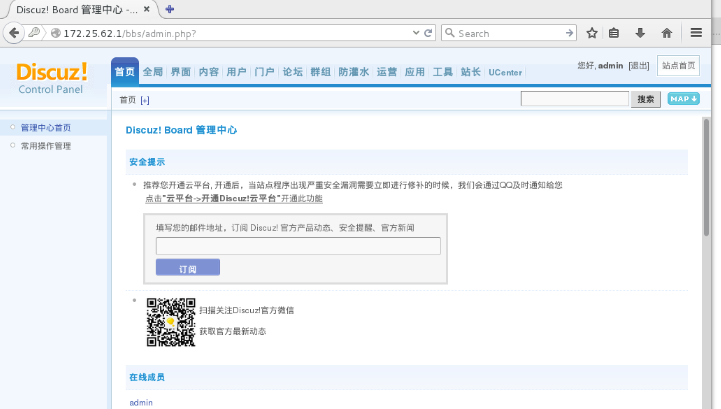Click the [+] add shortcut link beside 首页
This screenshot has height=409, width=721.
pos(145,100)
